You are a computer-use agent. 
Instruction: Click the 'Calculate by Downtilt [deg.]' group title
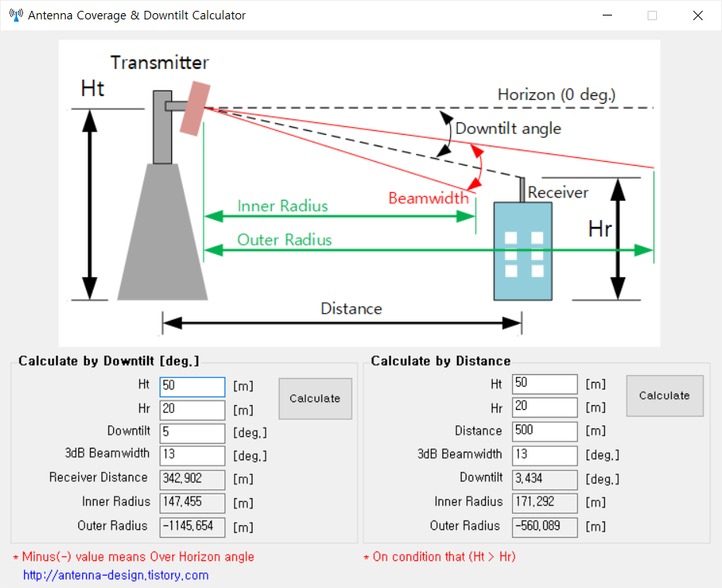pos(108,361)
